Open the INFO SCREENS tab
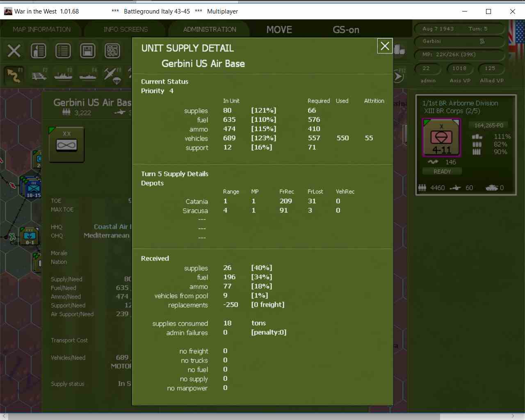Screen dimensions: 525x420 coord(126,30)
